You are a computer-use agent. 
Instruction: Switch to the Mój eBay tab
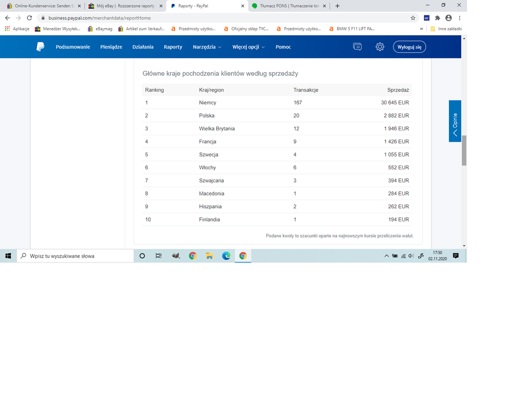[125, 6]
